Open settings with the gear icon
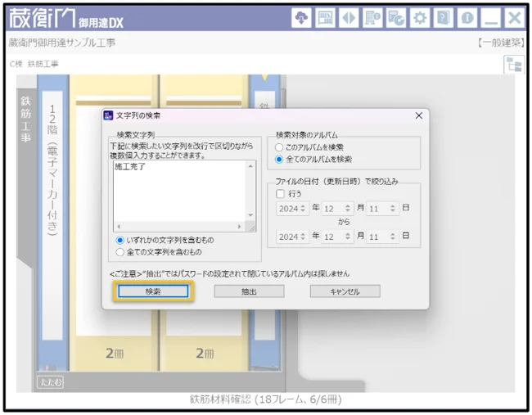The width and height of the screenshot is (532, 415). (x=419, y=18)
